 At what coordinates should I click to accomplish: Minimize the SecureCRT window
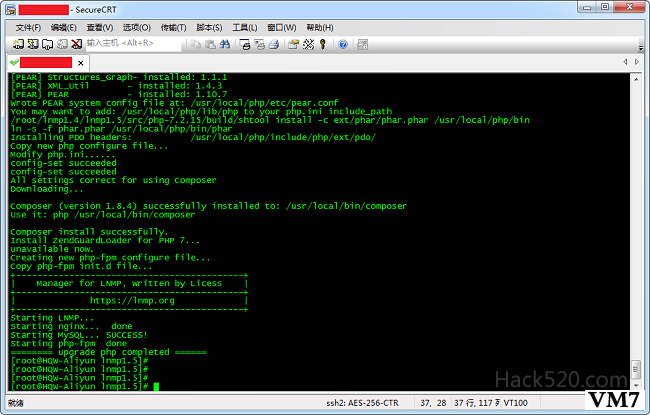pyautogui.click(x=587, y=7)
